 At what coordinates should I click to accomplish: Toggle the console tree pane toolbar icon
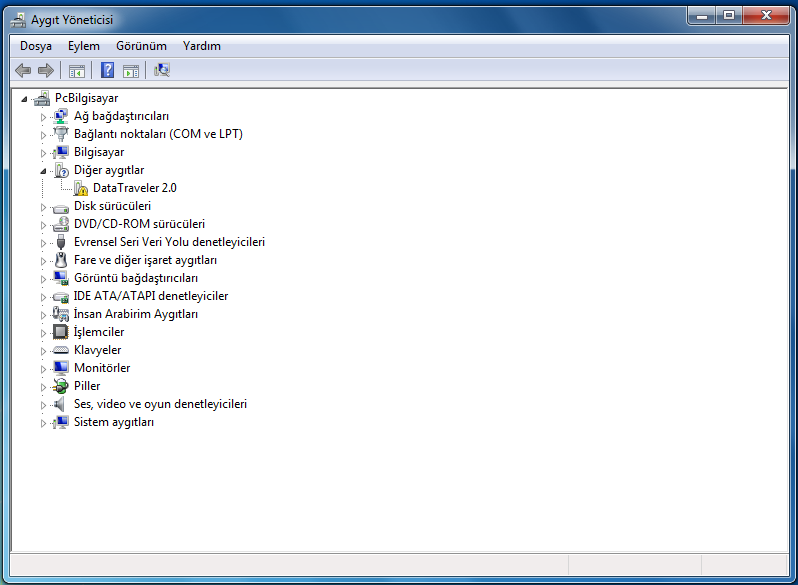click(77, 71)
